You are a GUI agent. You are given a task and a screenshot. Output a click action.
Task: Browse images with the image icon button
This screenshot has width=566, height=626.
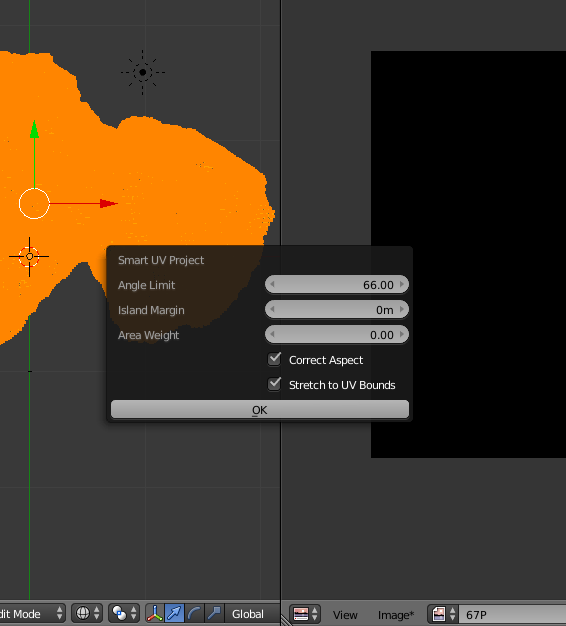[443, 614]
